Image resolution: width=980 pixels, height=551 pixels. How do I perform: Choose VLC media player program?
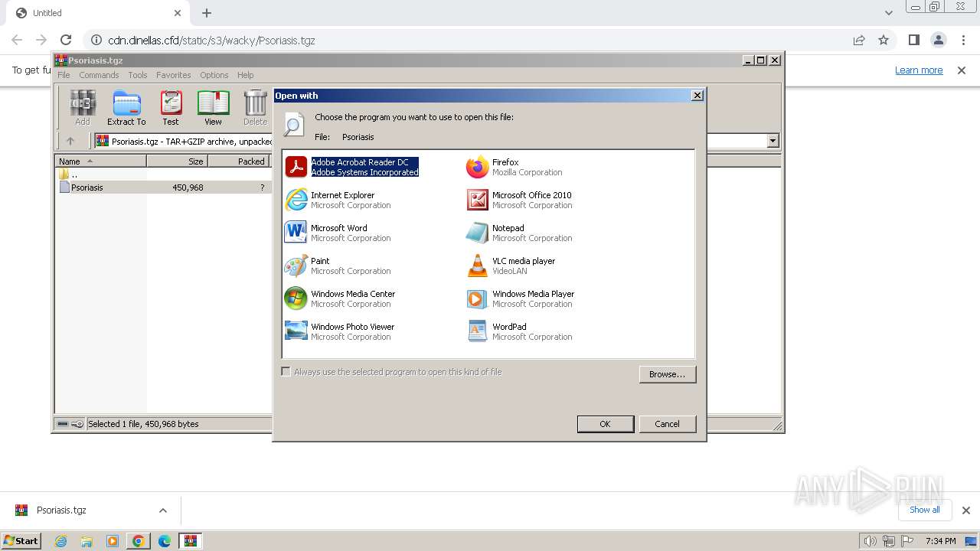tap(511, 266)
